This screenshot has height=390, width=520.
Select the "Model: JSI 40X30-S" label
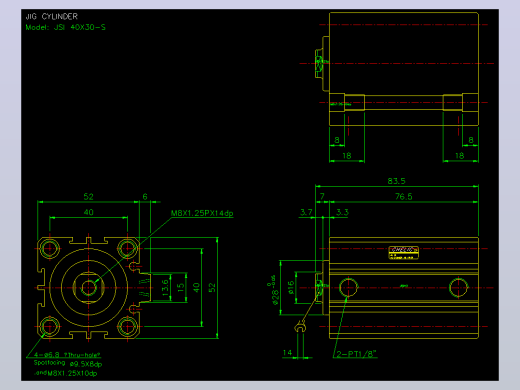66,27
